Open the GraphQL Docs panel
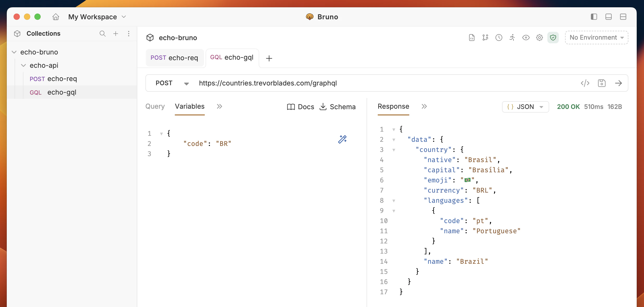 300,107
